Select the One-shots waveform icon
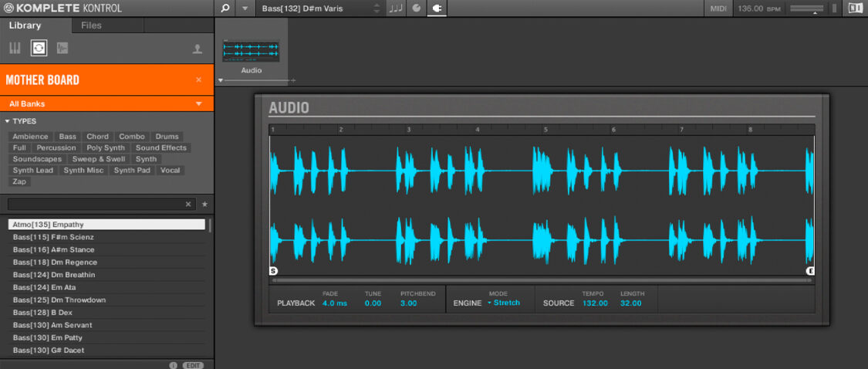The width and height of the screenshot is (868, 369). (x=62, y=48)
